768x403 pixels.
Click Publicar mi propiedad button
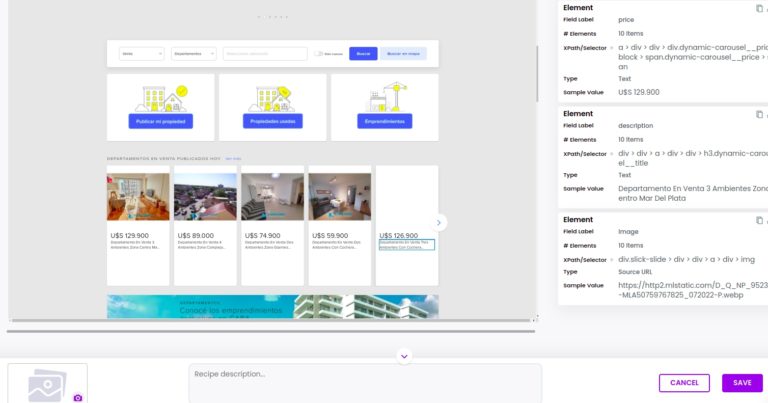(x=161, y=121)
